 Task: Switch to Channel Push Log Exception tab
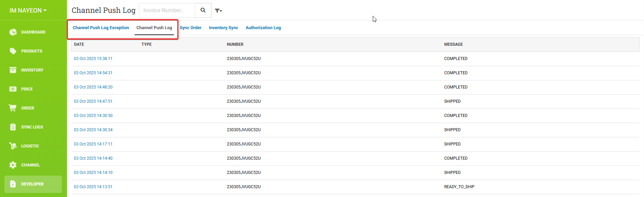point(101,28)
